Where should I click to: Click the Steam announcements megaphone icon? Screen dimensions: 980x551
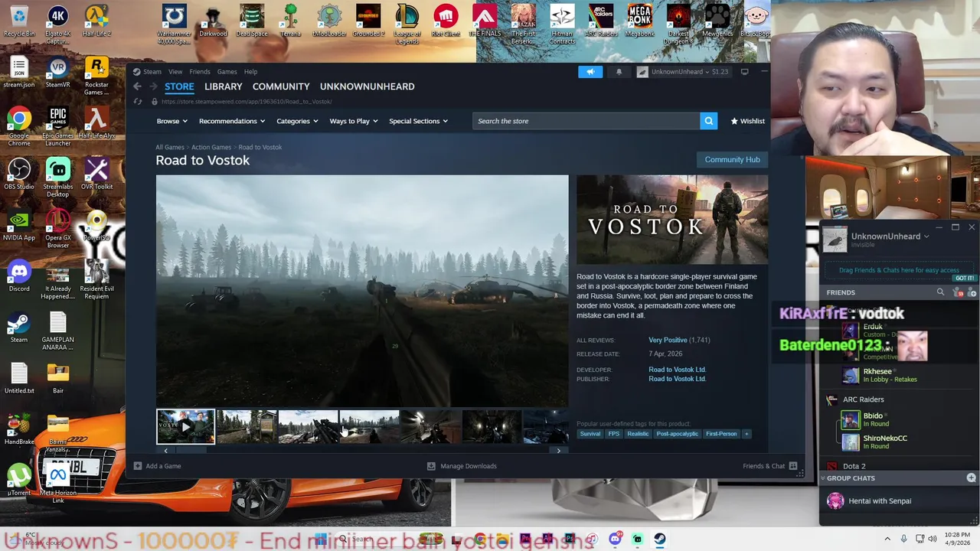coord(590,72)
